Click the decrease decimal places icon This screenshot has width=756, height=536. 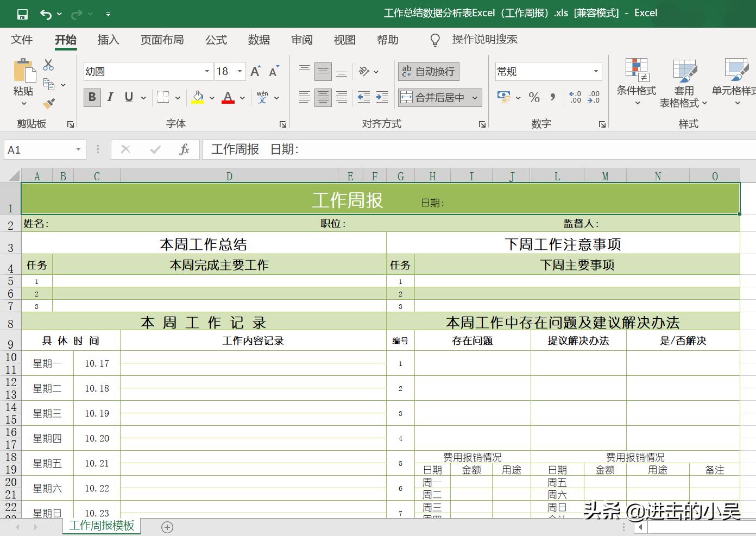tap(594, 97)
